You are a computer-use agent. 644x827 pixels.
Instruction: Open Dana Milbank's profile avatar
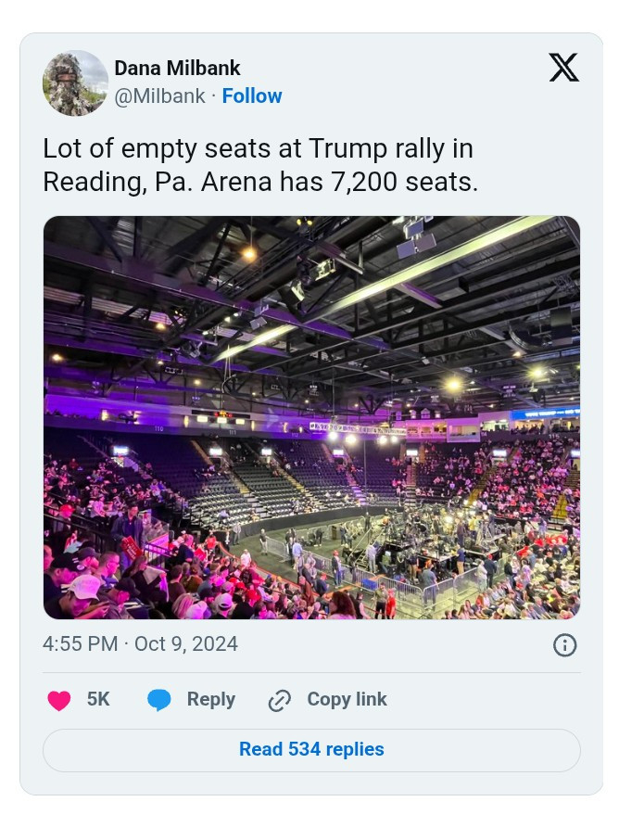coord(75,83)
